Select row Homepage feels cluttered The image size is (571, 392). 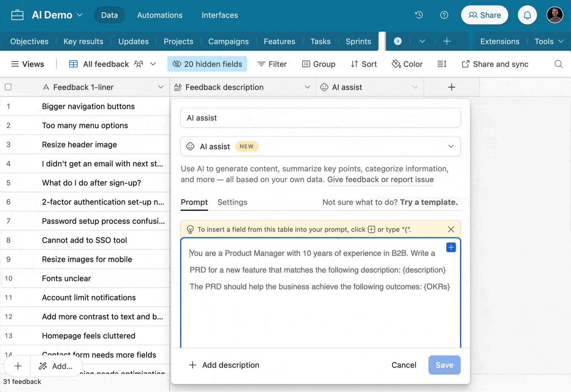tap(89, 336)
